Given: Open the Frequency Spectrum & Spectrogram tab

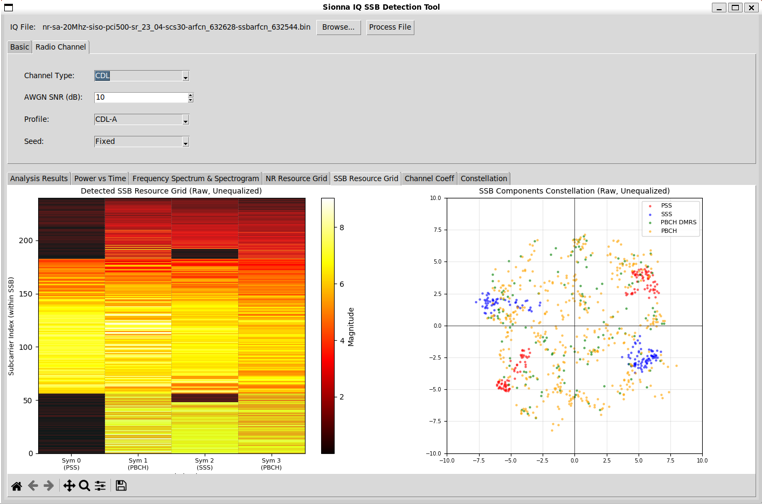Looking at the screenshot, I should click(x=195, y=179).
